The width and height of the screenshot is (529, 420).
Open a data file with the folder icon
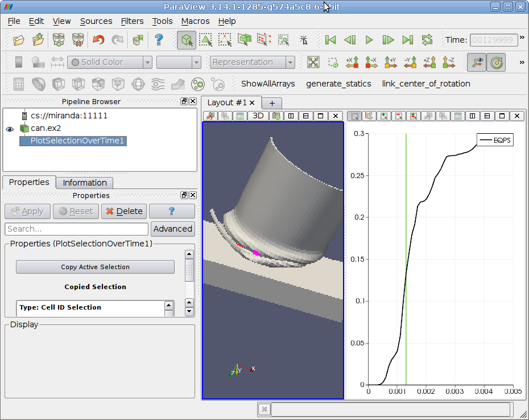tap(19, 40)
